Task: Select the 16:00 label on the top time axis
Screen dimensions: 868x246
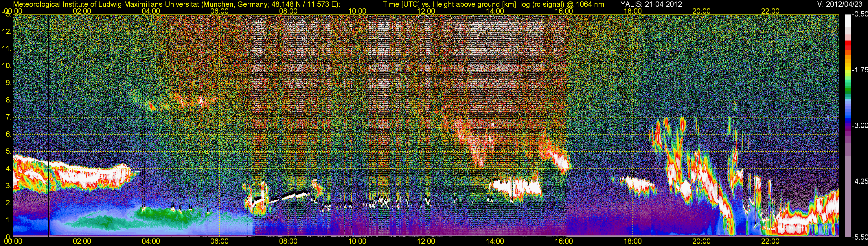Action: 564,11
